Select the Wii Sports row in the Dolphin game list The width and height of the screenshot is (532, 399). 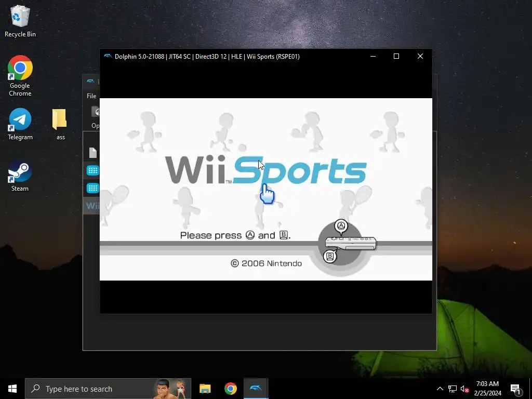pyautogui.click(x=91, y=206)
